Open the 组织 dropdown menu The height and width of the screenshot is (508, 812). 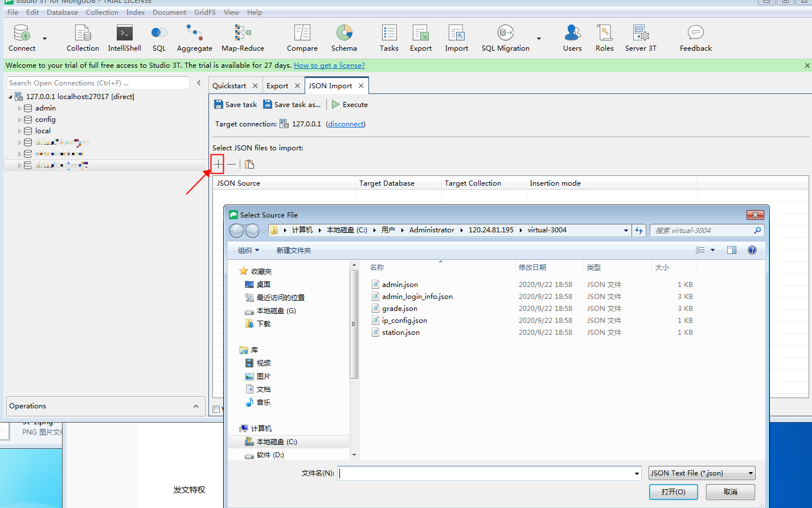point(249,251)
